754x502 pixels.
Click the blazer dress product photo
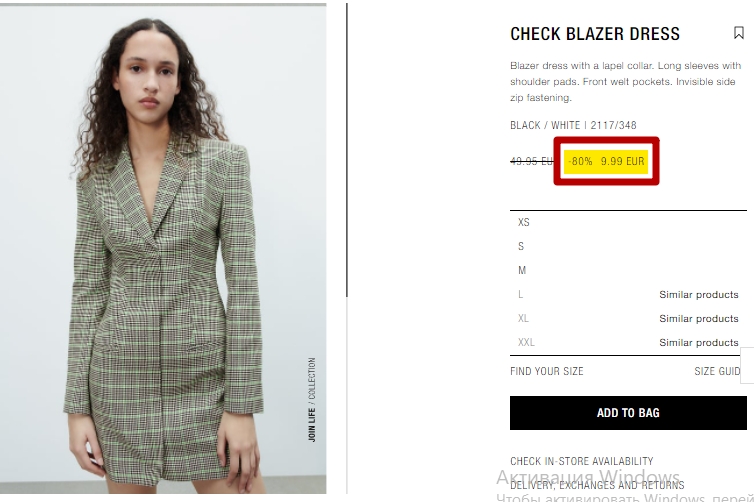point(163,249)
